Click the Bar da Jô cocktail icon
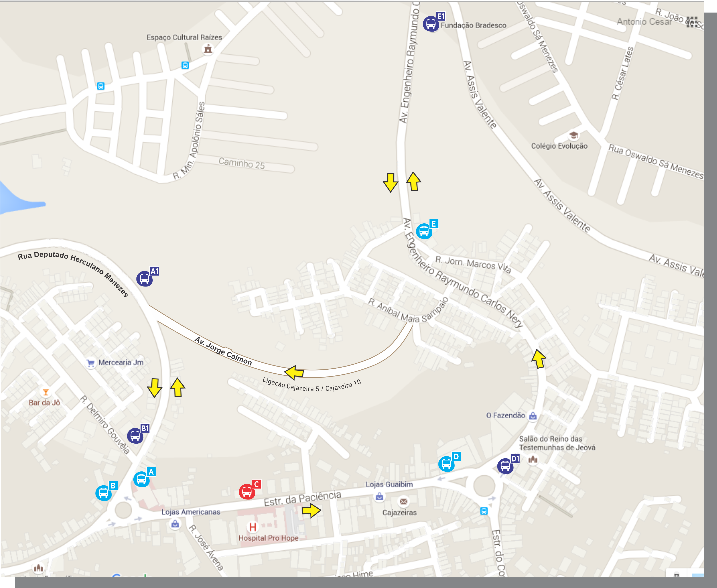This screenshot has width=717, height=588. (x=46, y=392)
